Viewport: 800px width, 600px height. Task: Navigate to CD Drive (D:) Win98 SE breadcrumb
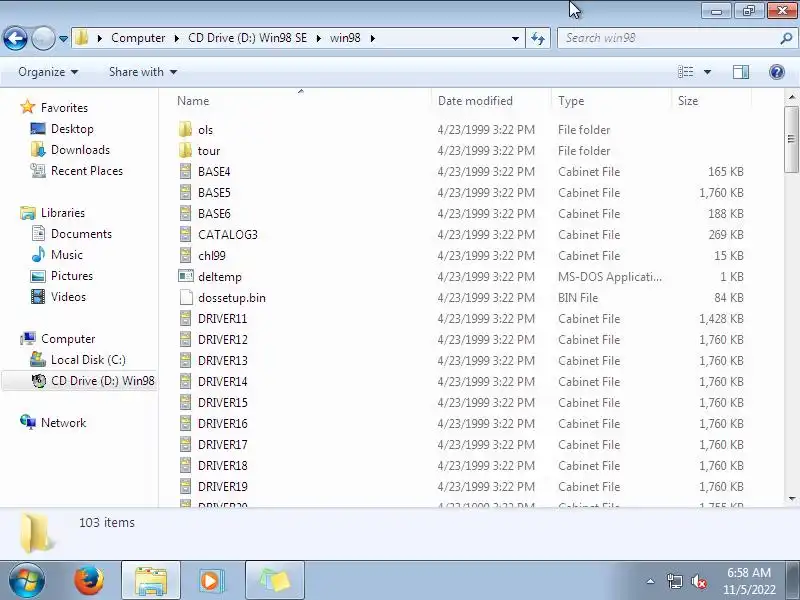(x=247, y=38)
